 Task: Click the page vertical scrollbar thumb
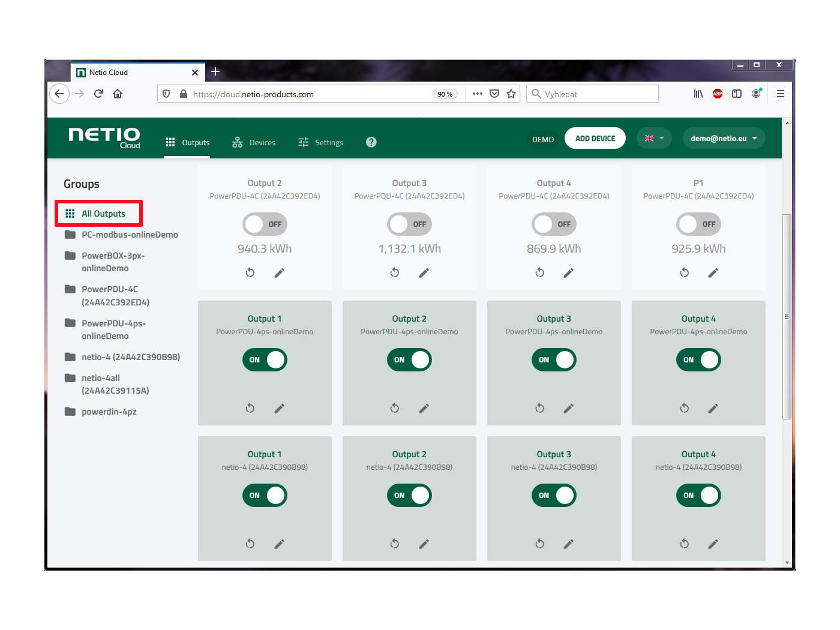pos(787,316)
